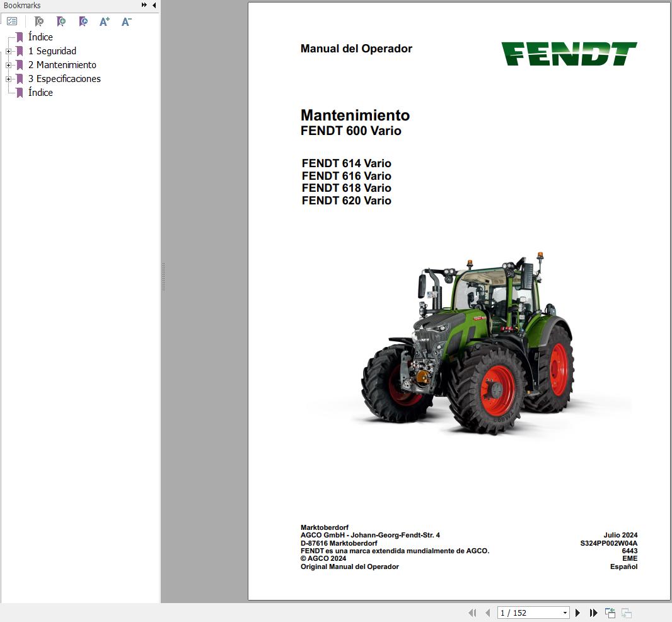Click delete bookmark icon in toolbar
The image size is (672, 622).
coord(38,21)
